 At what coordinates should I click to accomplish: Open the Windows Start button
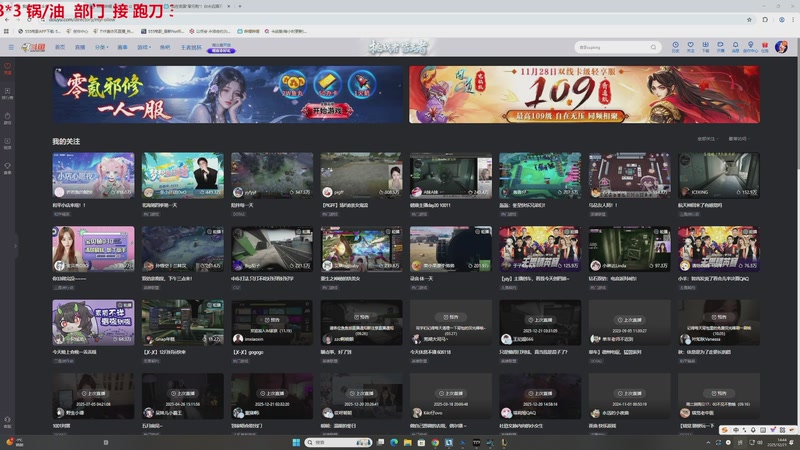(x=296, y=442)
